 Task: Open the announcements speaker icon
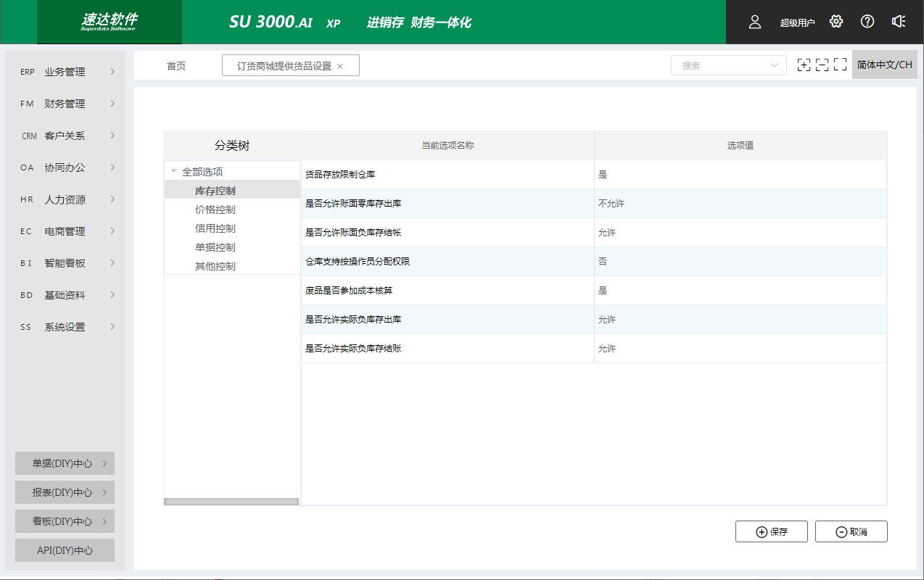(x=899, y=22)
